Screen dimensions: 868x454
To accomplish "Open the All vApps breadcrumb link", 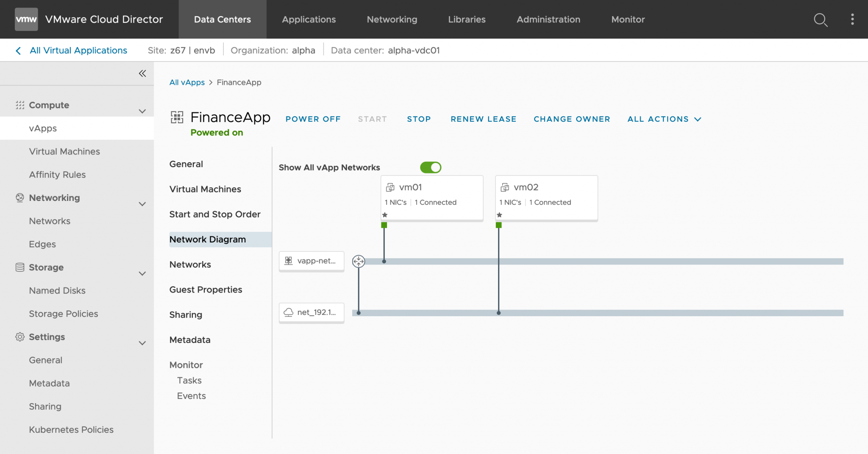I will click(x=187, y=82).
